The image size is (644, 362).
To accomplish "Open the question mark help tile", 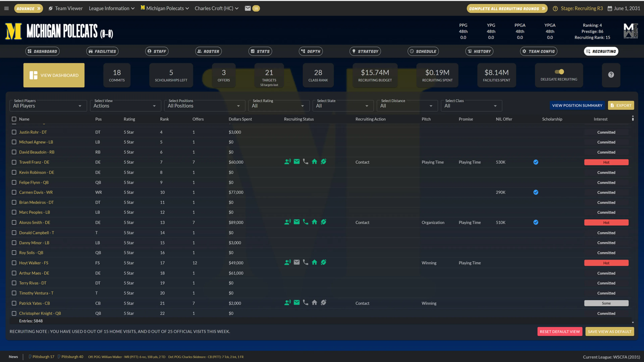I will [x=611, y=75].
